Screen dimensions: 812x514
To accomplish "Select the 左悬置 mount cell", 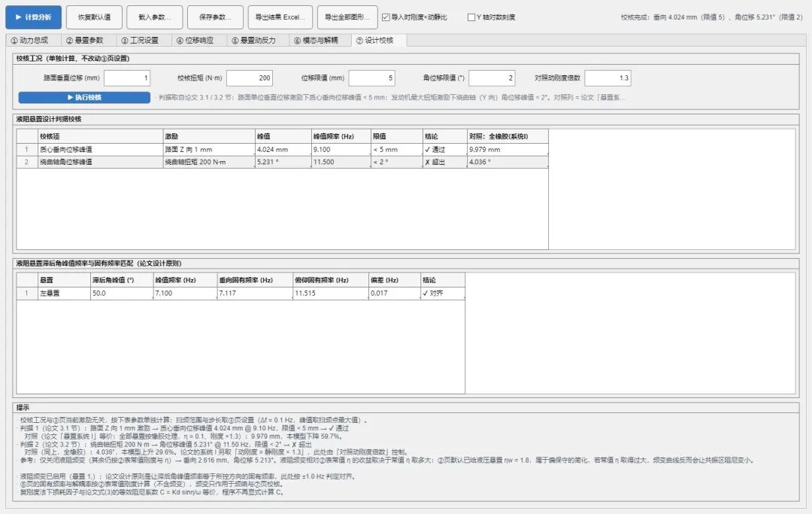I will click(65, 293).
